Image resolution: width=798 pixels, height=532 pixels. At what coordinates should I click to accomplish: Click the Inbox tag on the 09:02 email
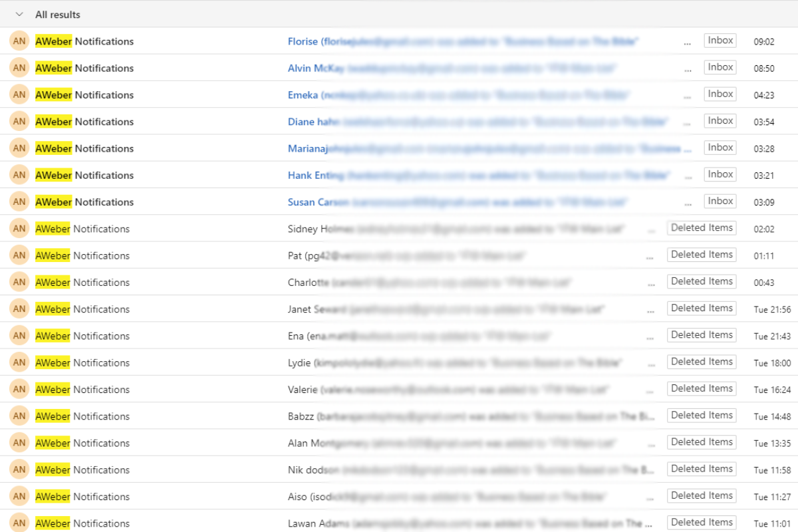point(720,41)
